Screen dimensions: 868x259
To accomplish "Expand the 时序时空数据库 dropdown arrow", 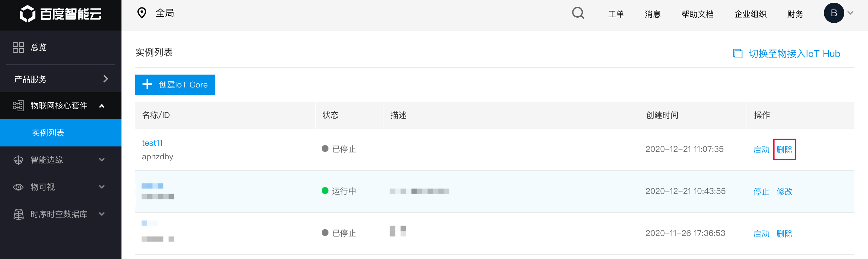I will coord(101,214).
